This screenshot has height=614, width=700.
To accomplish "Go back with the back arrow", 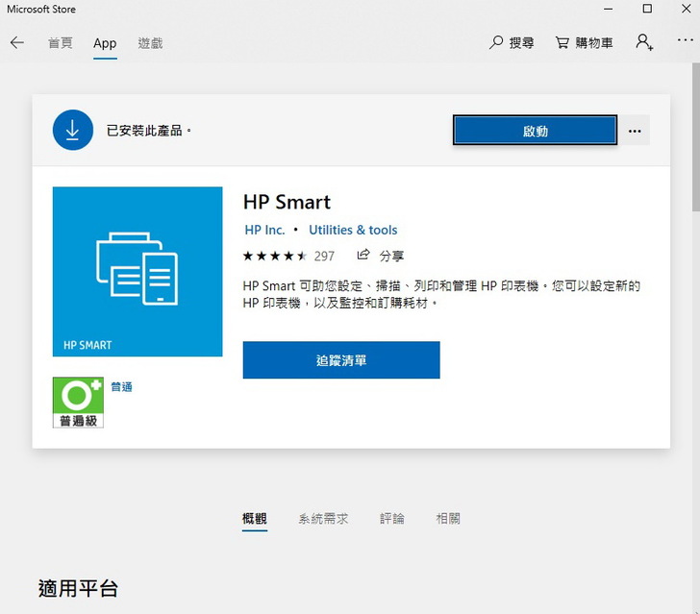I will (x=17, y=43).
